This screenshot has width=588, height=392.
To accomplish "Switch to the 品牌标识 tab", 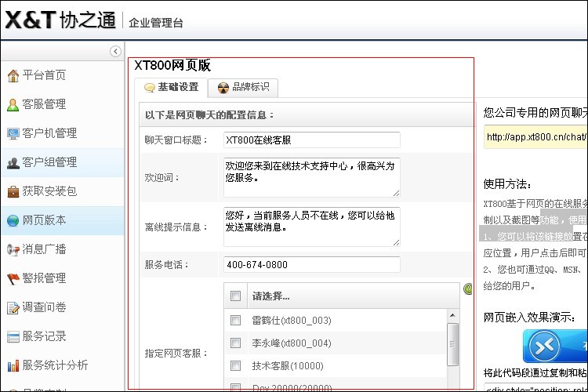I will (x=243, y=87).
